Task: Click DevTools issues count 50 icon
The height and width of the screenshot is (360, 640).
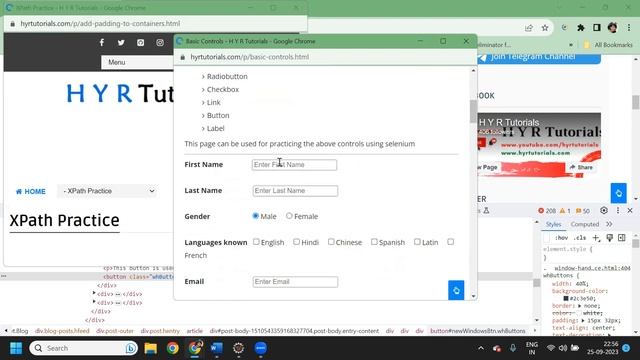Action: pos(583,211)
